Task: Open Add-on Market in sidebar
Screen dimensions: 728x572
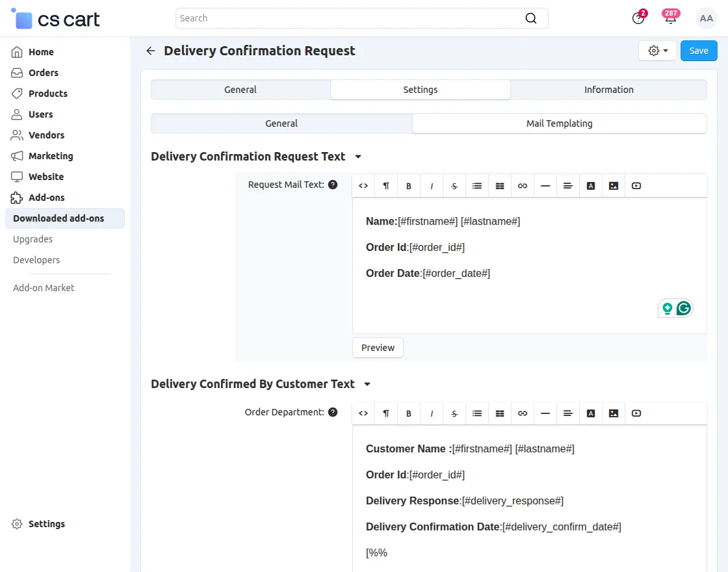Action: (44, 288)
